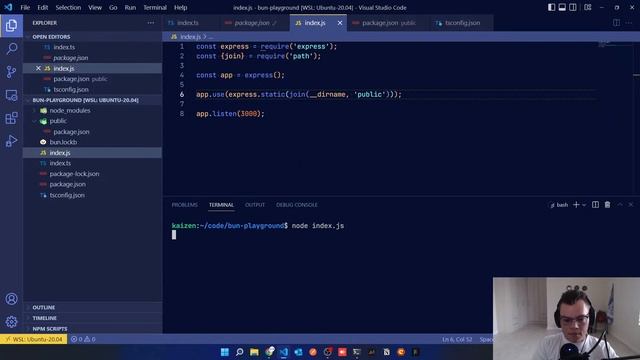Image resolution: width=640 pixels, height=360 pixels.
Task: Close the index.js editor tab
Action: point(340,23)
